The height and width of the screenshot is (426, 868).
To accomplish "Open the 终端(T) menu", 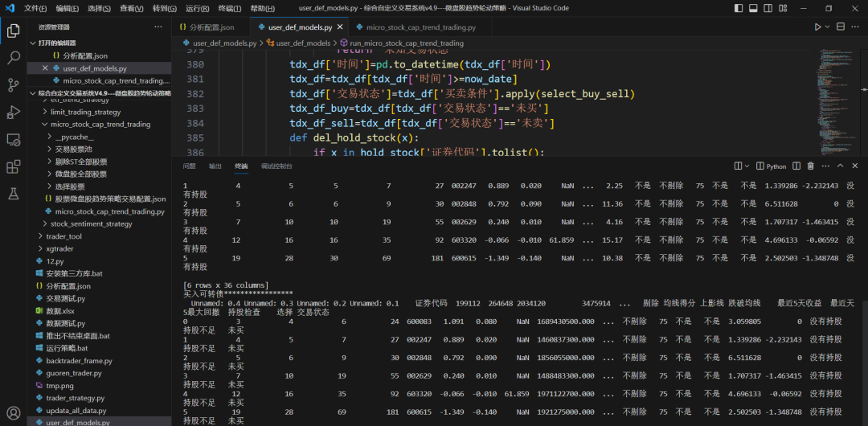I will pyautogui.click(x=230, y=8).
